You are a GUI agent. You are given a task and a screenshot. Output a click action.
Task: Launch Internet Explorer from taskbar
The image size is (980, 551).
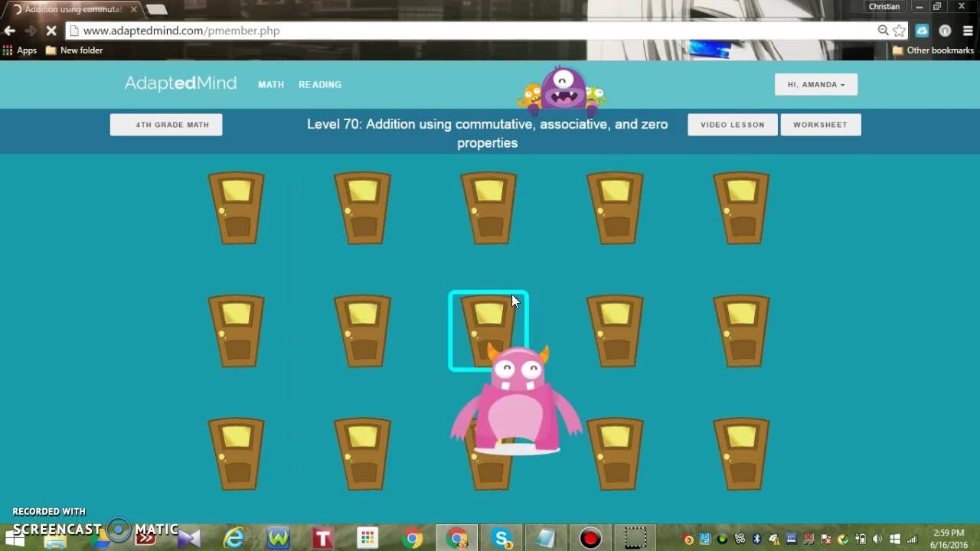click(234, 538)
